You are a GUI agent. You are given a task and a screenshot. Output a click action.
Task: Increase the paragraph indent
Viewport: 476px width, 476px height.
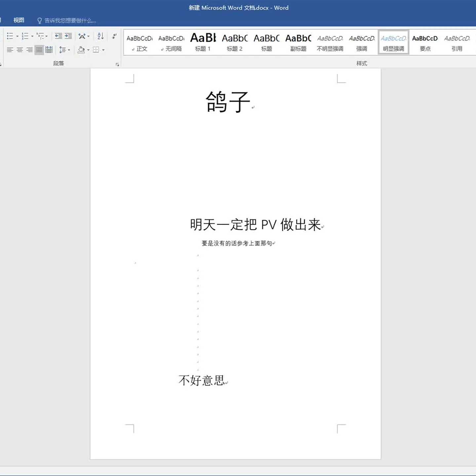[68, 36]
